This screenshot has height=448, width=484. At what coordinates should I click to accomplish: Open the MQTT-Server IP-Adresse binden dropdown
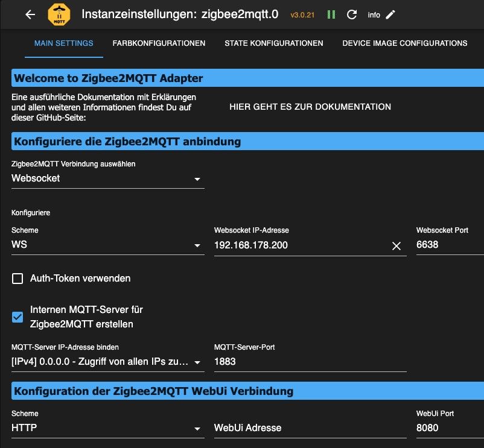coord(108,362)
